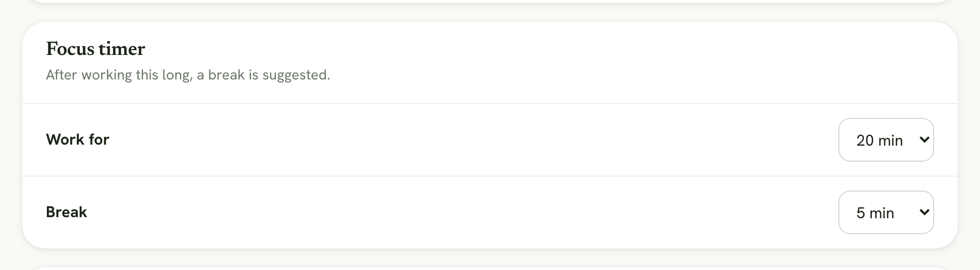Open the Work for duration dropdown
The image size is (980, 270).
[x=886, y=140]
